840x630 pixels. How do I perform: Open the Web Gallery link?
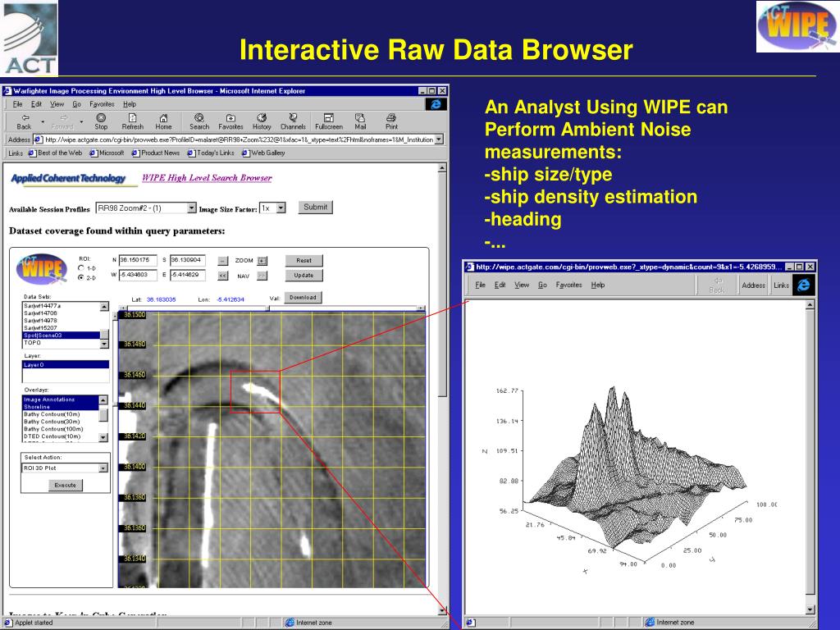(x=263, y=153)
